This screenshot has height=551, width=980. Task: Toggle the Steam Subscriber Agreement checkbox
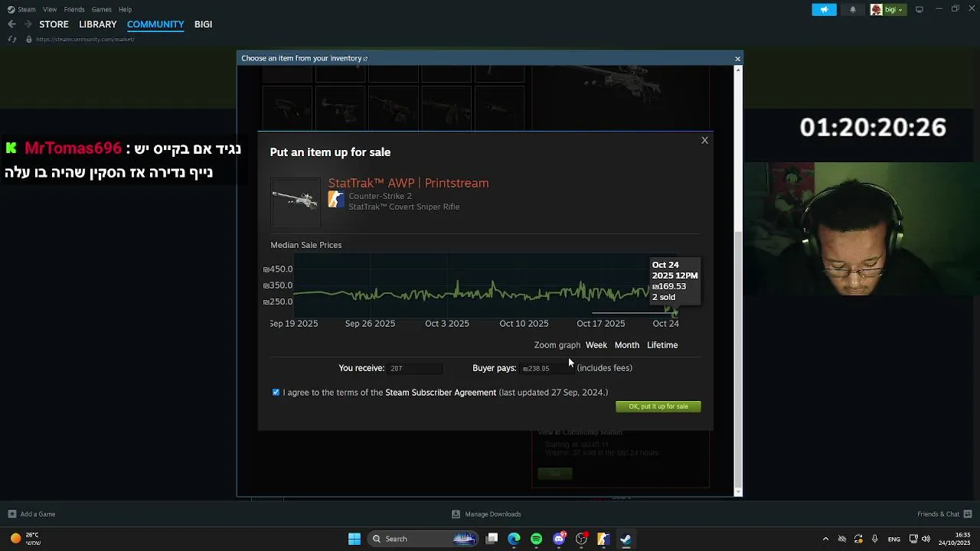point(276,392)
